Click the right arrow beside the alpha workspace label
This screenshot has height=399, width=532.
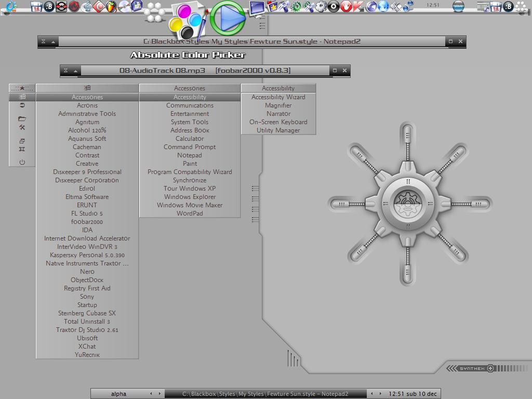click(160, 394)
